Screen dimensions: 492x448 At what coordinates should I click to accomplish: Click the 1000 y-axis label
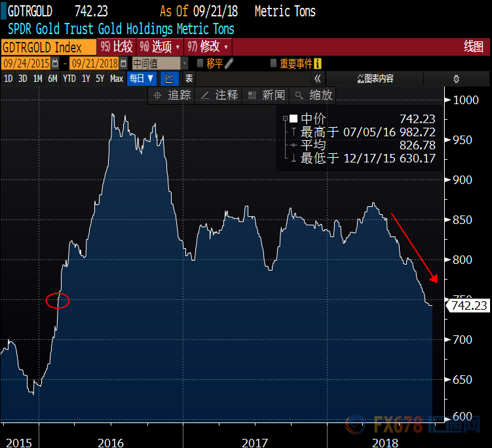[x=466, y=100]
